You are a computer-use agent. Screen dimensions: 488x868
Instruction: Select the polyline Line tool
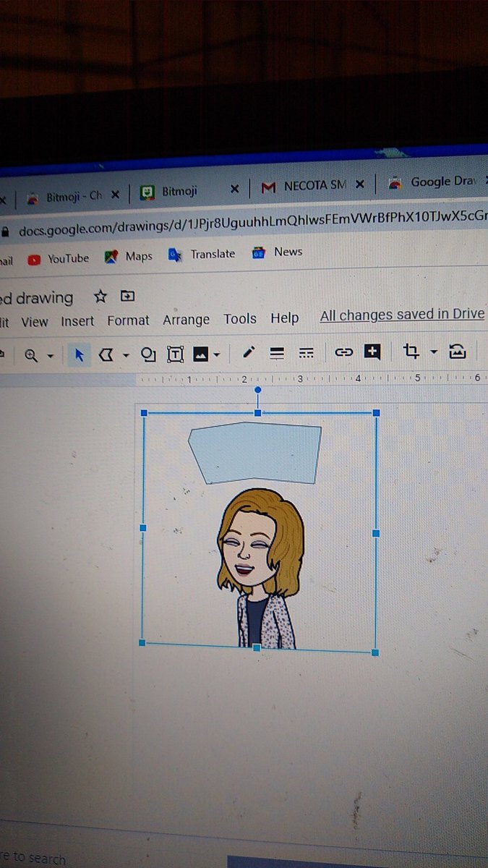click(x=107, y=354)
